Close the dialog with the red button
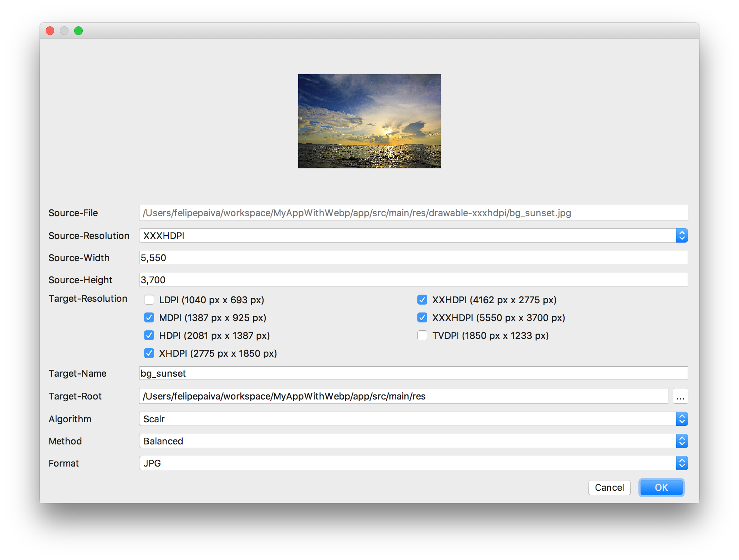 point(50,31)
